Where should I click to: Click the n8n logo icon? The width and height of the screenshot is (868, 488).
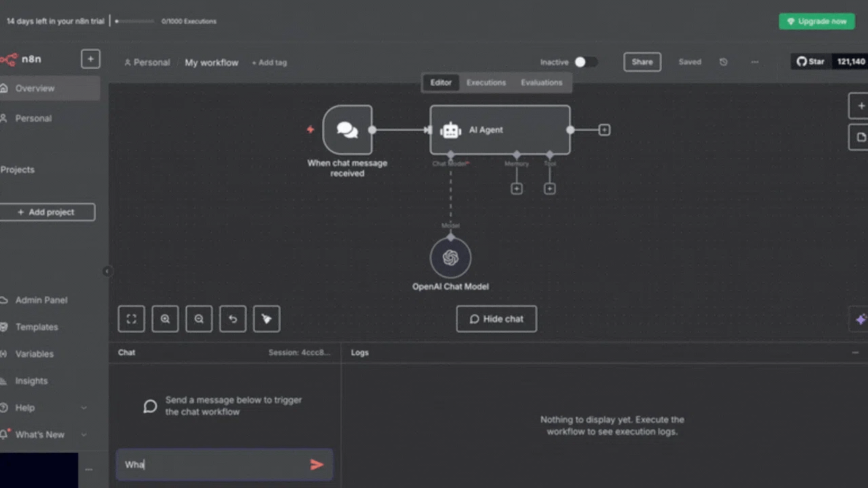click(8, 60)
